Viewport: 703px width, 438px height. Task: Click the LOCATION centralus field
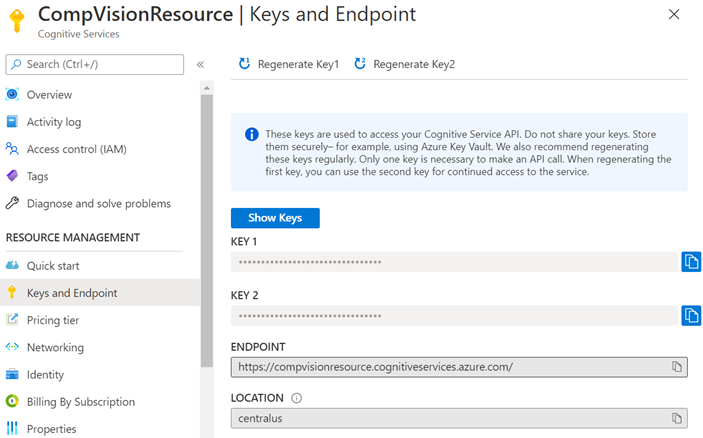pos(459,418)
